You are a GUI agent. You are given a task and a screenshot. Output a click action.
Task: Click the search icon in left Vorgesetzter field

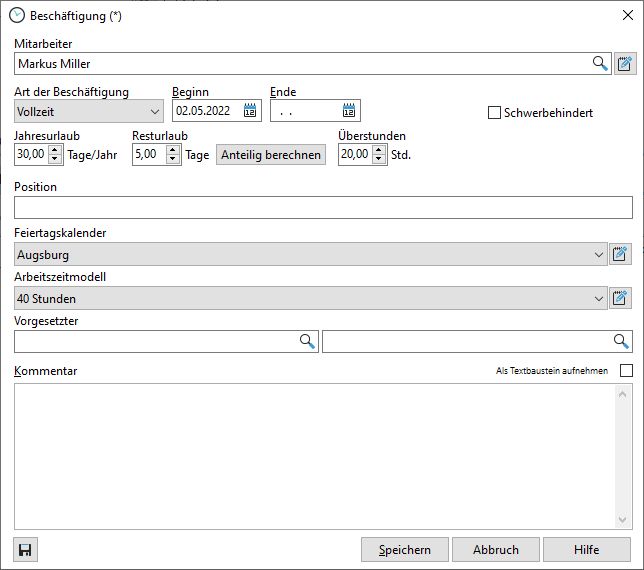(x=307, y=342)
